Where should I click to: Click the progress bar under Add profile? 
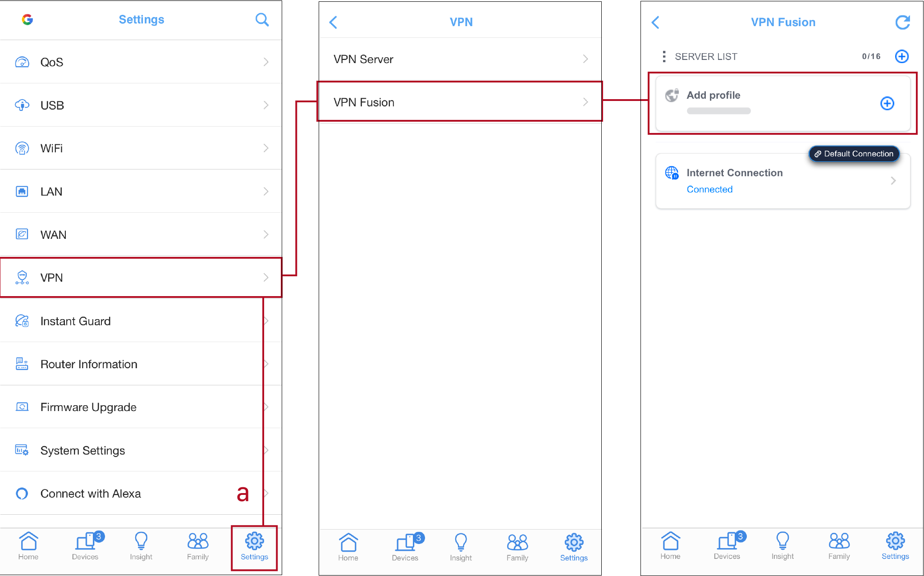click(x=718, y=111)
